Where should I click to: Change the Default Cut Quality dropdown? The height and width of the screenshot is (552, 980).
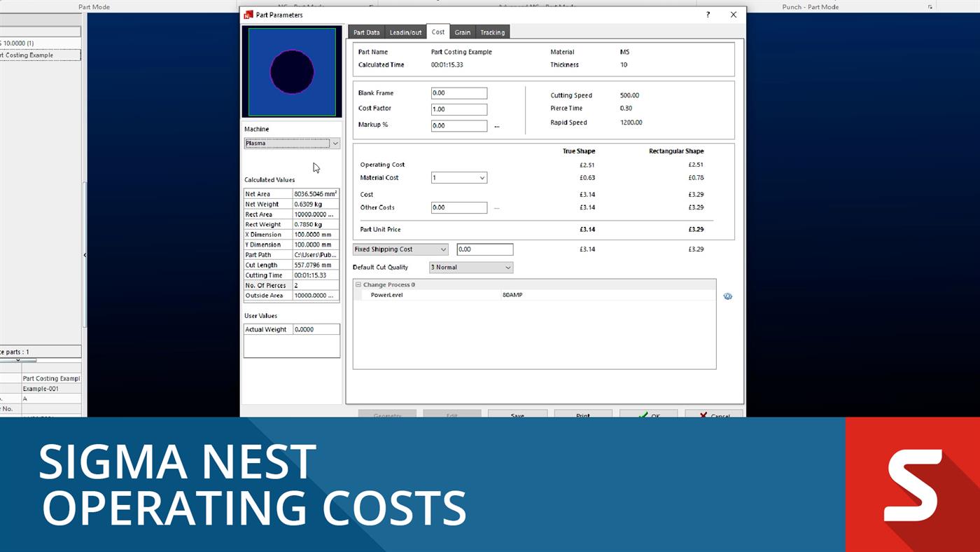[x=507, y=267]
